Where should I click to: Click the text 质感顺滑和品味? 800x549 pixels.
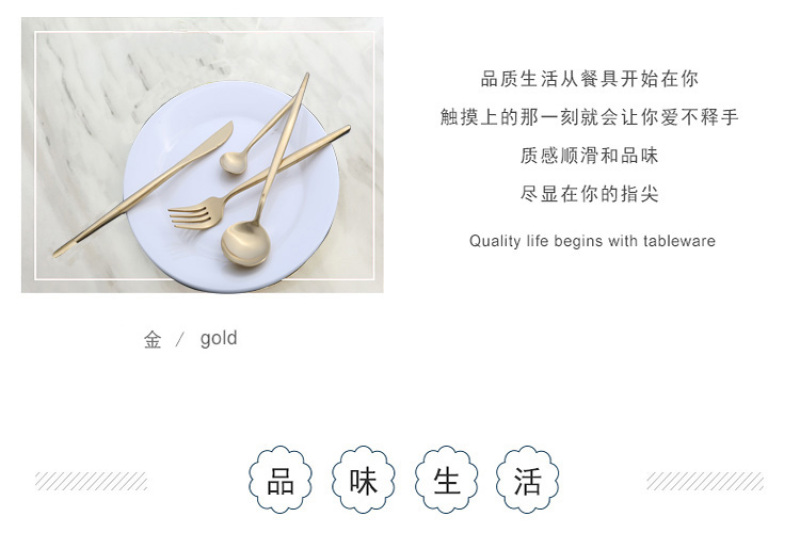pos(589,156)
